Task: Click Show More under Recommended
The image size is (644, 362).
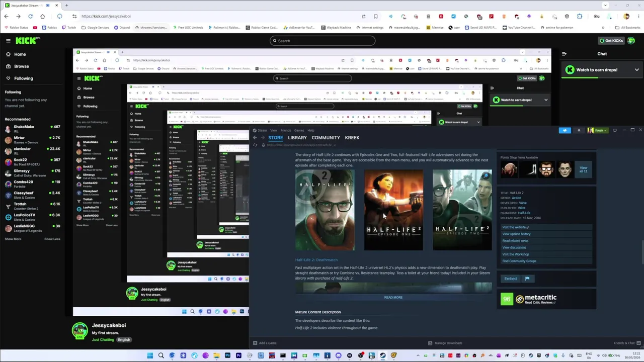Action: (x=13, y=239)
